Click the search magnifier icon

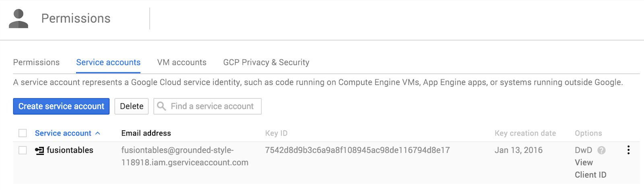click(161, 106)
